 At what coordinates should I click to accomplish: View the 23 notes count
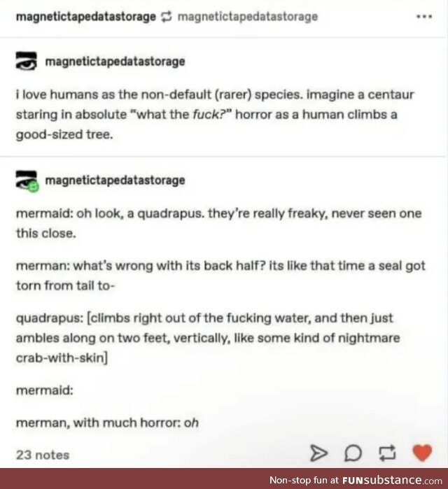point(43,455)
